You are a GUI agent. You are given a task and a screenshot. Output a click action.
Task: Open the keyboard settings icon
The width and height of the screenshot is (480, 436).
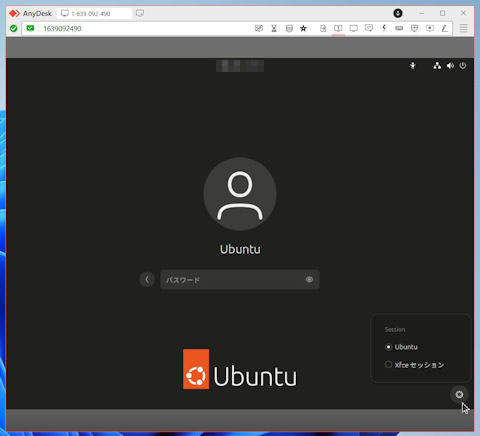(399, 28)
